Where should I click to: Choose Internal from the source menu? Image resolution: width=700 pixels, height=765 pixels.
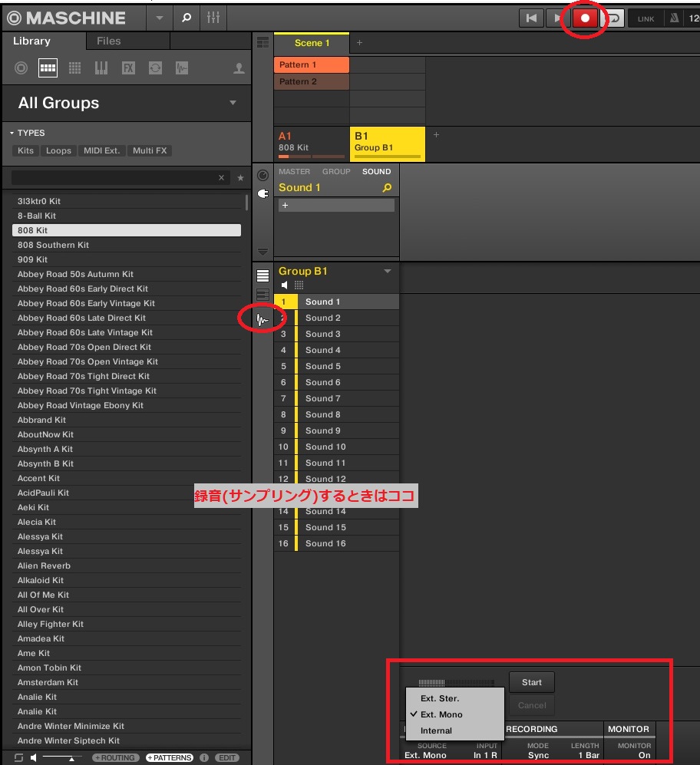pyautogui.click(x=436, y=730)
